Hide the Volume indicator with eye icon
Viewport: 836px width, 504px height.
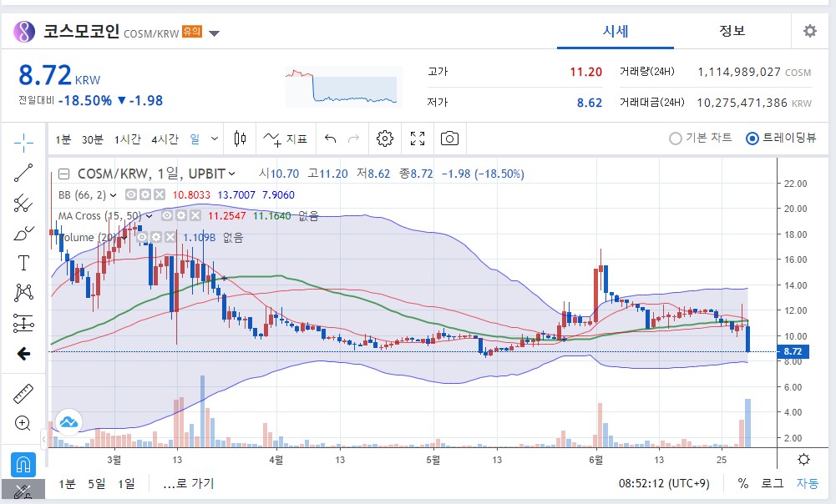(x=142, y=237)
